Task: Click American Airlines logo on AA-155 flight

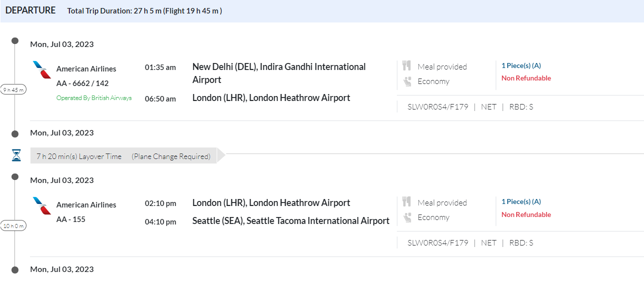Action: click(42, 205)
